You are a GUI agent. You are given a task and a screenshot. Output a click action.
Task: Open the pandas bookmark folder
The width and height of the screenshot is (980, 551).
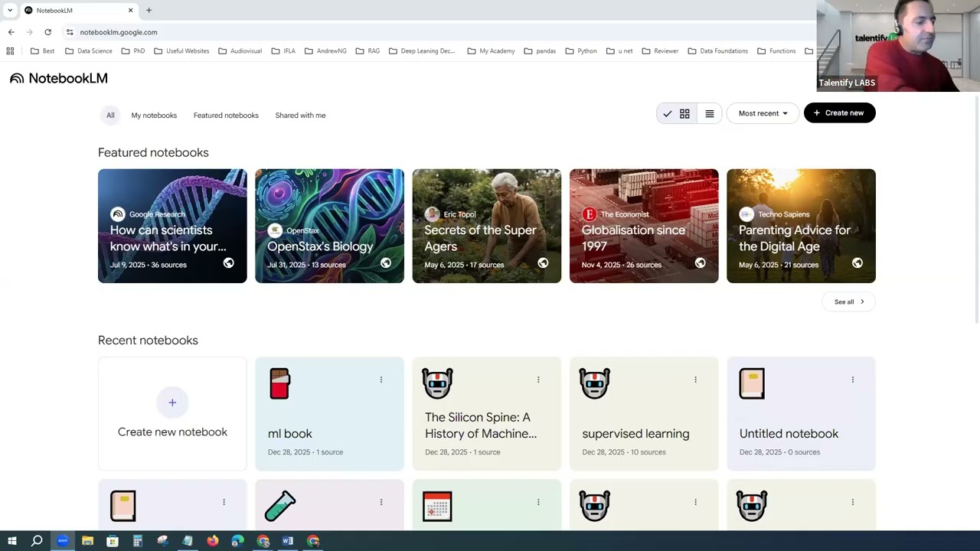click(540, 51)
